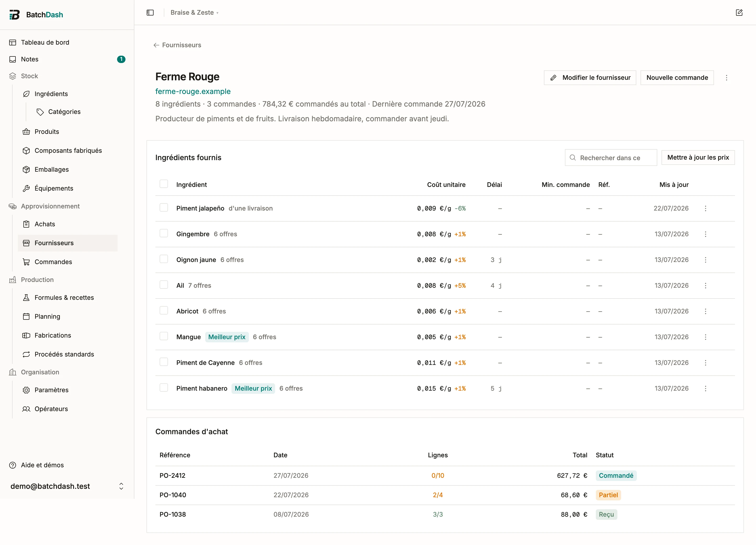
Task: Open row menu for Piment habanero
Action: [x=705, y=388]
